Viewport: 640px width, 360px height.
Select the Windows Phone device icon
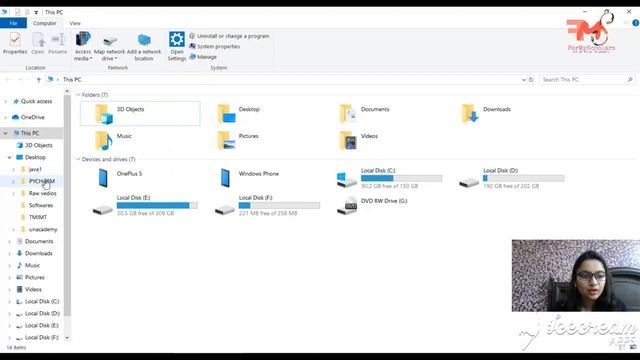pyautogui.click(x=225, y=178)
